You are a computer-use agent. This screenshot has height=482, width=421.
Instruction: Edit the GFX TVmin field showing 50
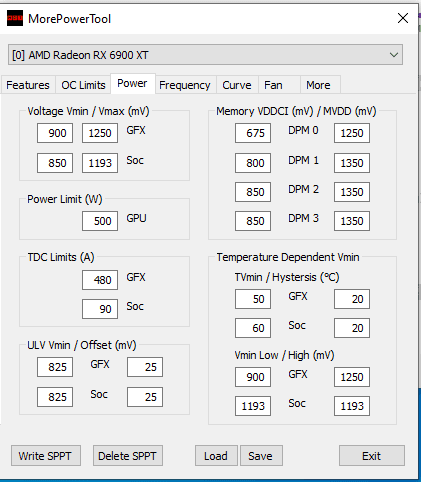tap(253, 299)
